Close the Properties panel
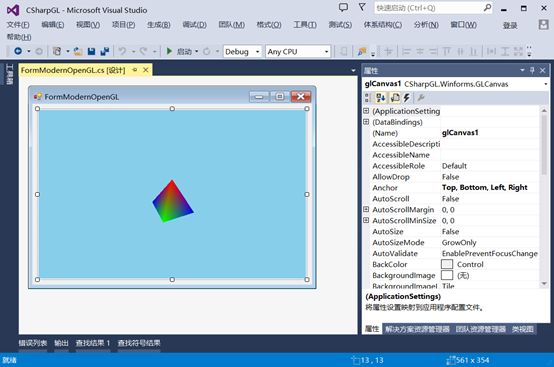The image size is (554, 367). (x=543, y=71)
